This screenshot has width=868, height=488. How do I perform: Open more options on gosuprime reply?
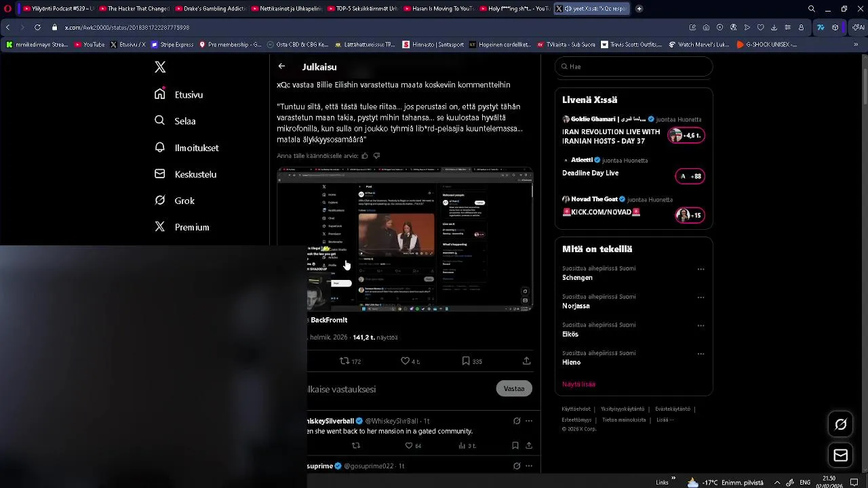point(529,466)
